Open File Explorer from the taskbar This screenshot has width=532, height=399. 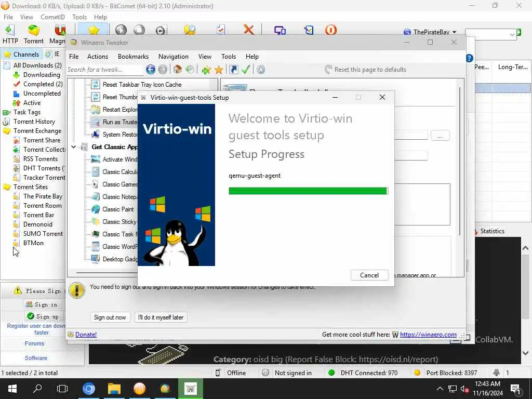pyautogui.click(x=114, y=389)
